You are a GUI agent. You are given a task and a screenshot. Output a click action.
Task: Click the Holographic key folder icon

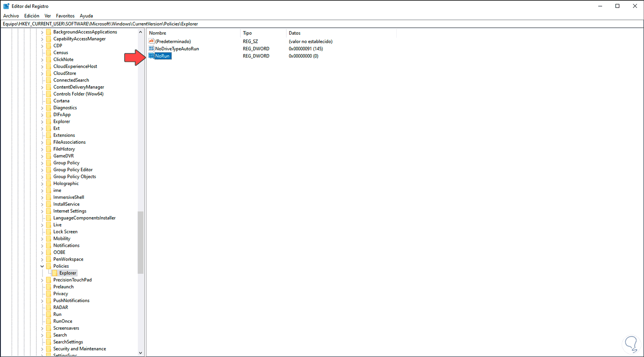pyautogui.click(x=49, y=183)
